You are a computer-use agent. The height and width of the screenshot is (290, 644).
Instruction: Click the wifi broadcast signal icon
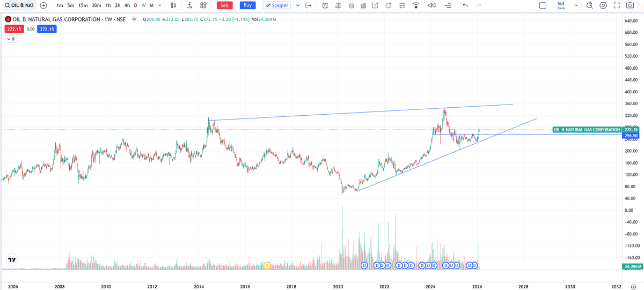(416, 5)
